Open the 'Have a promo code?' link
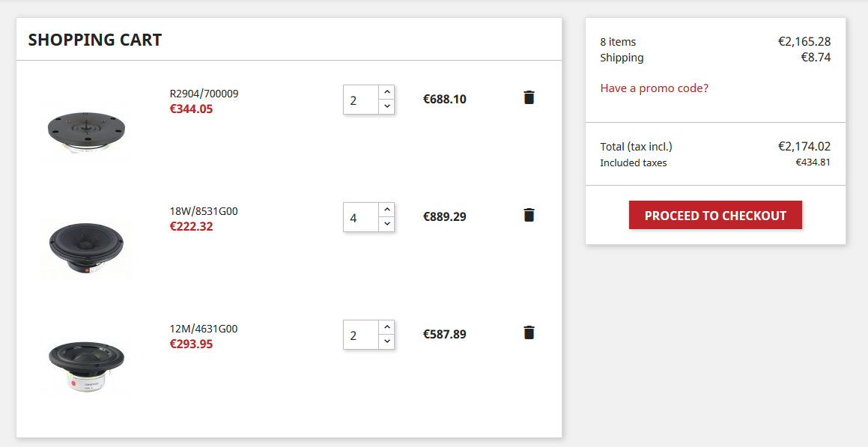This screenshot has height=447, width=868. pos(654,88)
